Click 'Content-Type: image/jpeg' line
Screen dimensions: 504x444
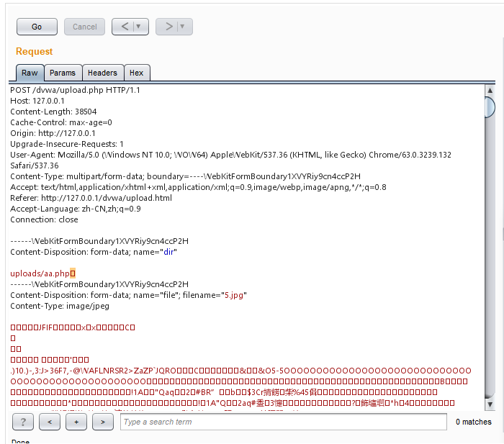60,306
